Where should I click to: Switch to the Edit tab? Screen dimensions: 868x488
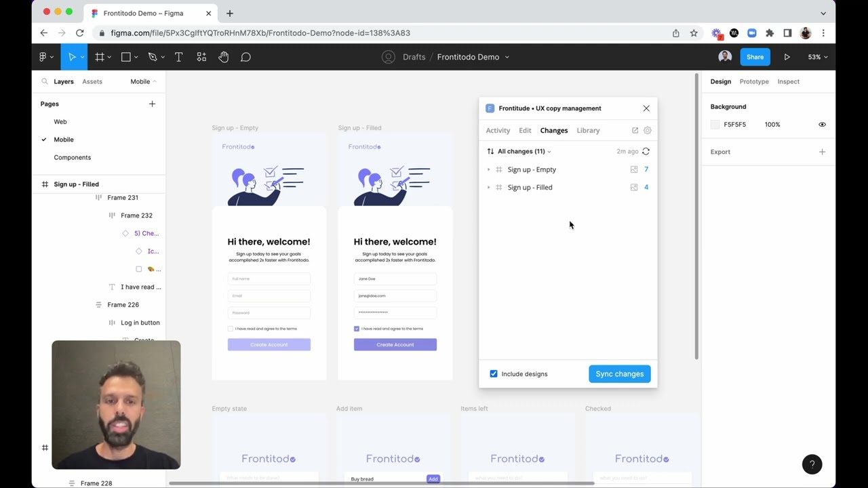point(525,130)
